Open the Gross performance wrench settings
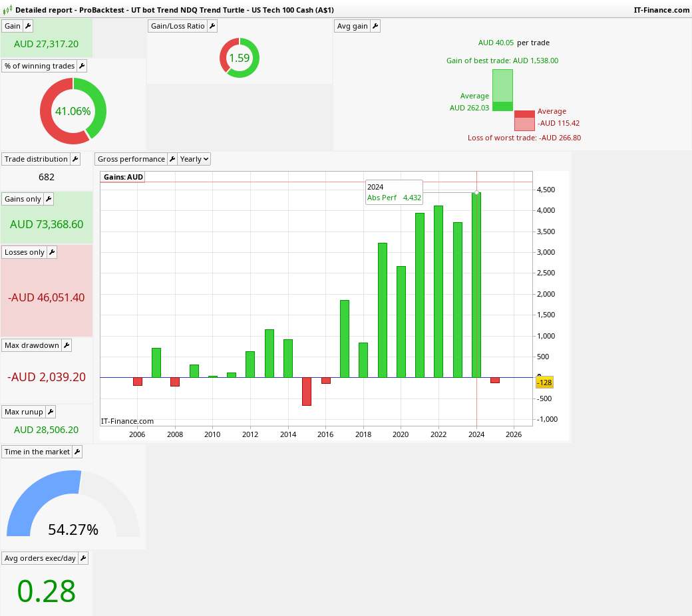 (172, 159)
